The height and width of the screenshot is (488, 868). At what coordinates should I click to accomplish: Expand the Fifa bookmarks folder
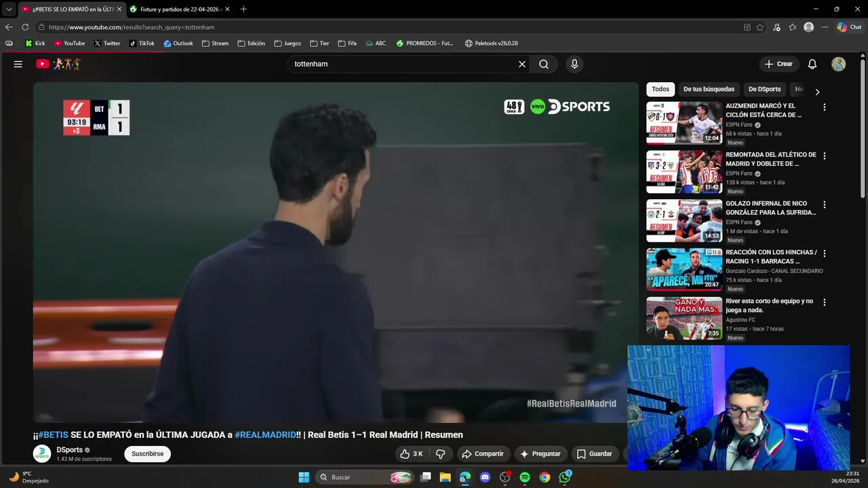pos(347,43)
